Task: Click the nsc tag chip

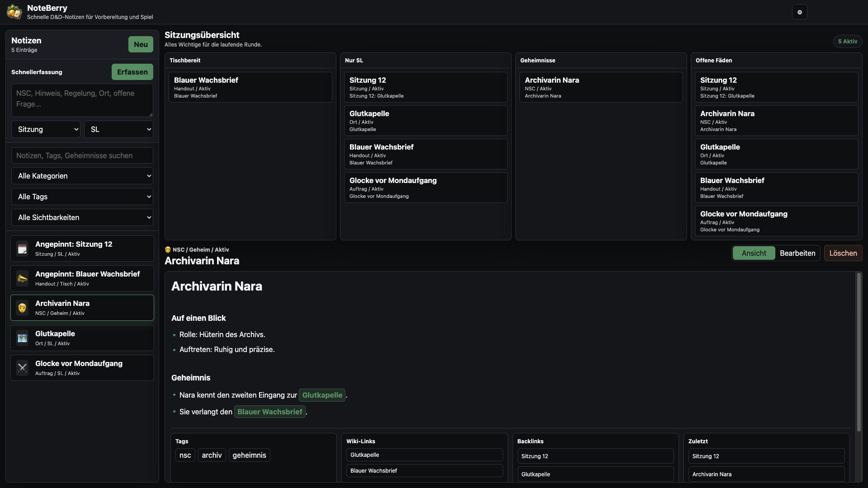Action: point(185,455)
